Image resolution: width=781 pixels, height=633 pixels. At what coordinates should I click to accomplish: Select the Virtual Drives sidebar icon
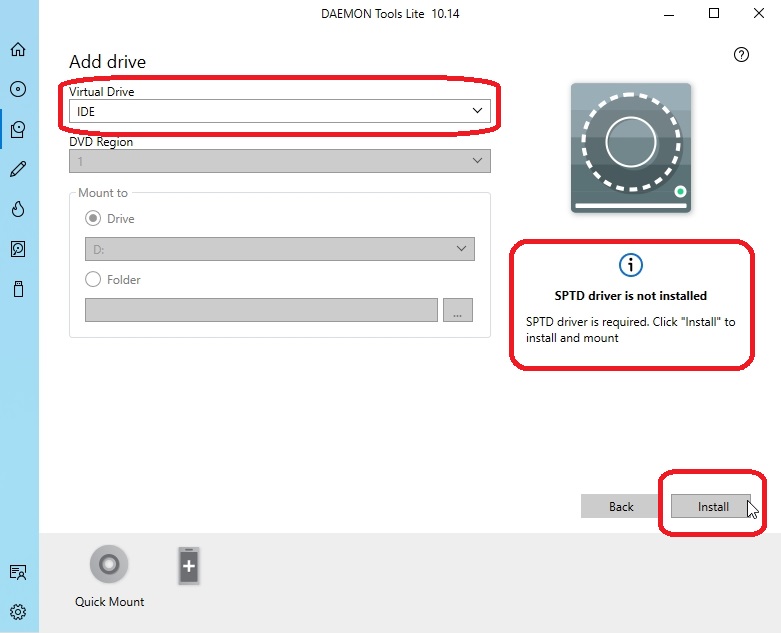coord(18,129)
